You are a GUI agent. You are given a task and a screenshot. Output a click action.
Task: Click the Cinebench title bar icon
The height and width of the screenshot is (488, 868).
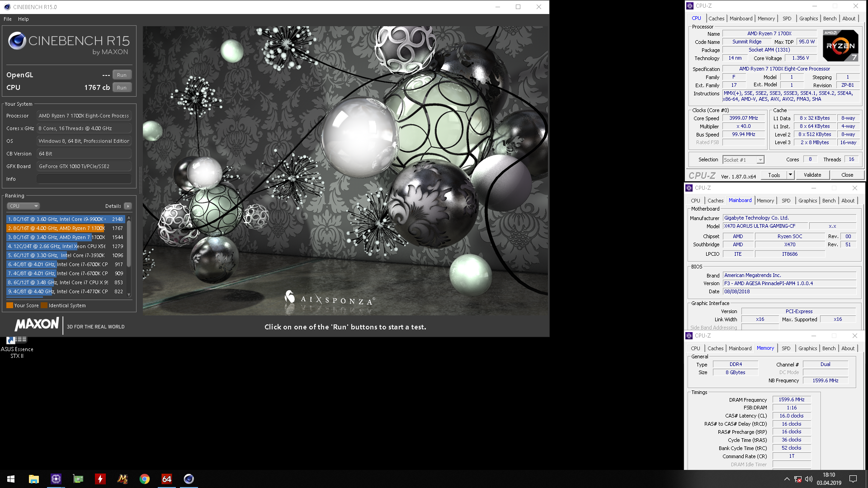coord(7,7)
